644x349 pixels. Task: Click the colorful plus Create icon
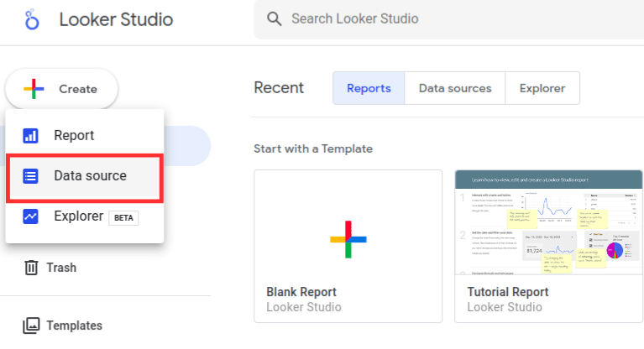click(34, 89)
